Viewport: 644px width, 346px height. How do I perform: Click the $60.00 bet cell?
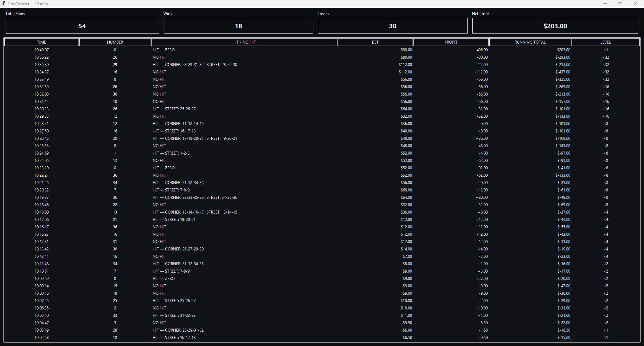(x=406, y=190)
